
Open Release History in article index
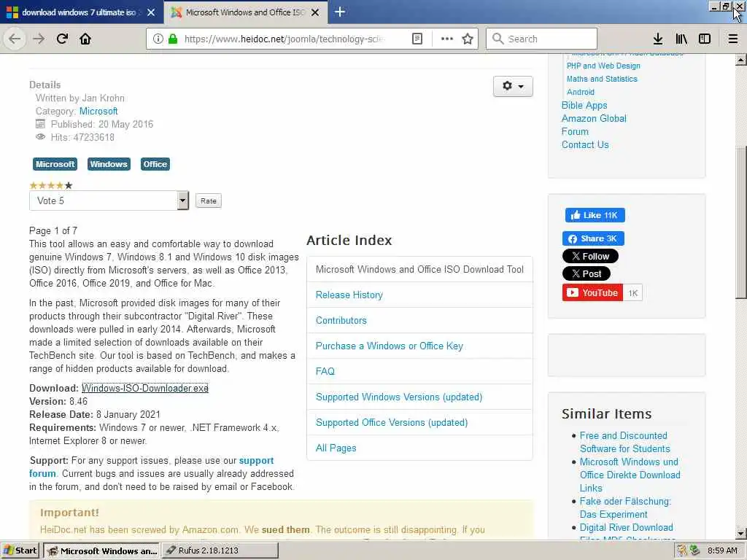(x=349, y=295)
